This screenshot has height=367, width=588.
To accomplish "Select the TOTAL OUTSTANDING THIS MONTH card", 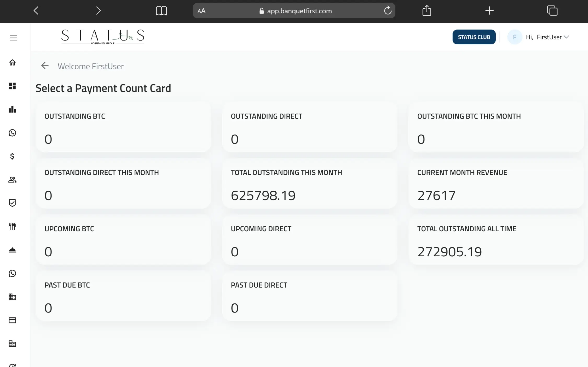I will click(309, 185).
